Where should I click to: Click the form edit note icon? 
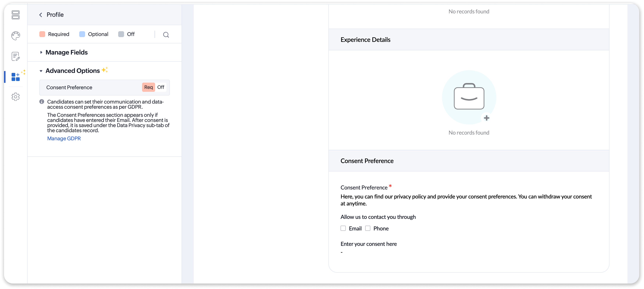tap(15, 56)
